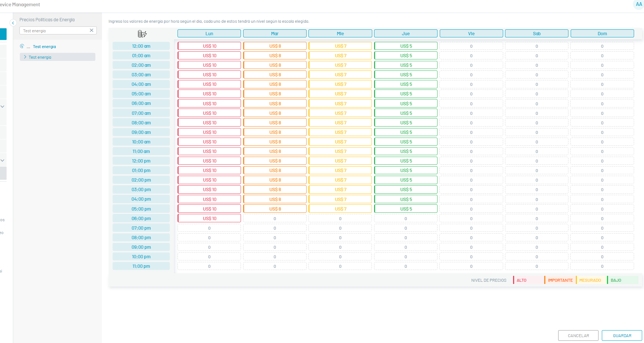Screen dimensions: 644x343
Task: Edit the Mie 09:00 am US$ 7 cell
Action: point(340,132)
